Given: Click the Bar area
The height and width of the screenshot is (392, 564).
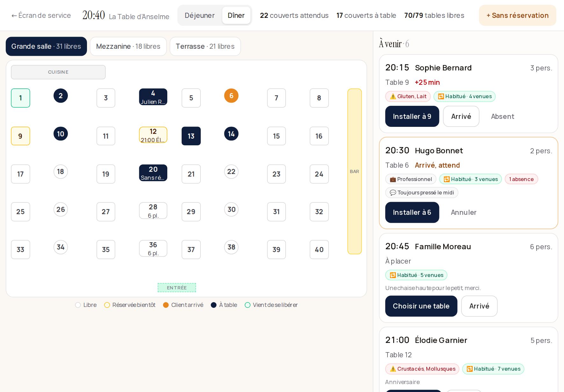Looking at the screenshot, I should point(354,171).
